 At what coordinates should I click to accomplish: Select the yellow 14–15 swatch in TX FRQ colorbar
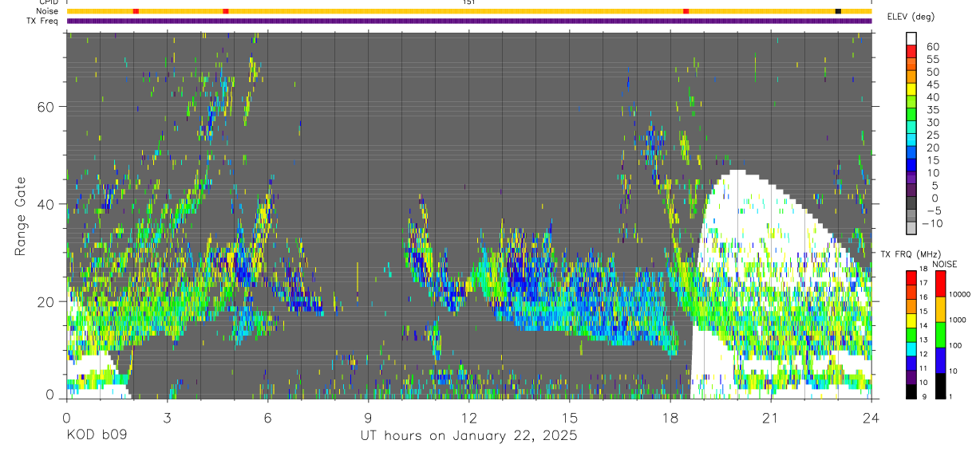tap(911, 320)
